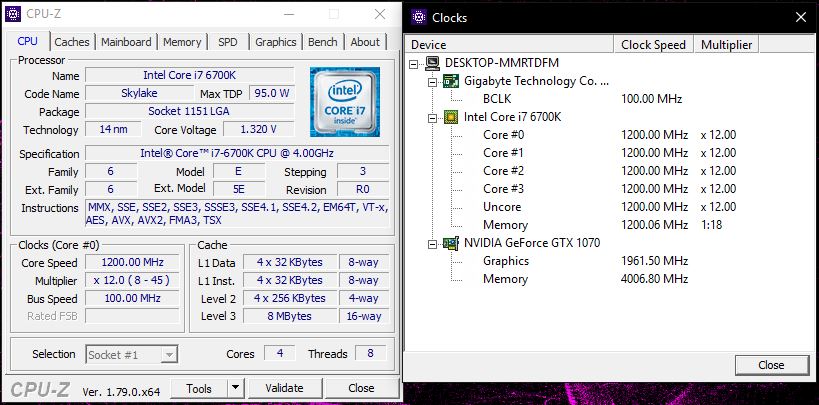The height and width of the screenshot is (405, 819).
Task: Click the Core Speed value 1200.00 MHz
Action: pyautogui.click(x=133, y=262)
